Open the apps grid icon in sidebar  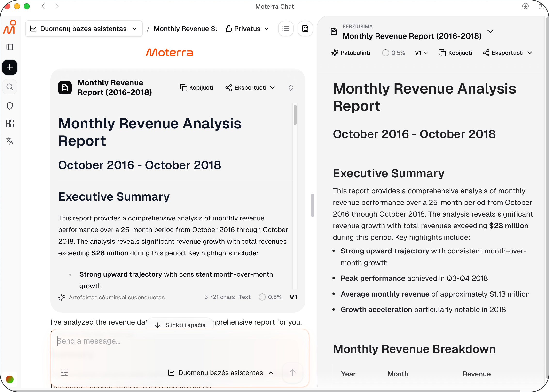point(10,124)
